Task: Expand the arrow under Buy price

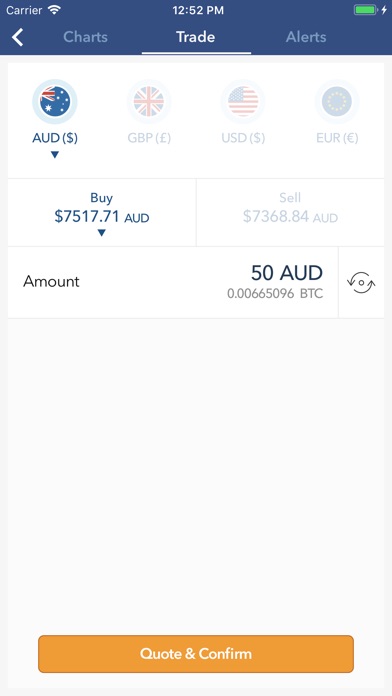Action: 102,233
